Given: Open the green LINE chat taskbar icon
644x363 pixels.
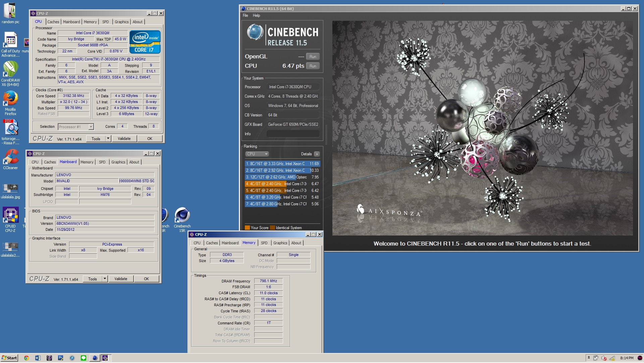Looking at the screenshot, I should click(84, 358).
